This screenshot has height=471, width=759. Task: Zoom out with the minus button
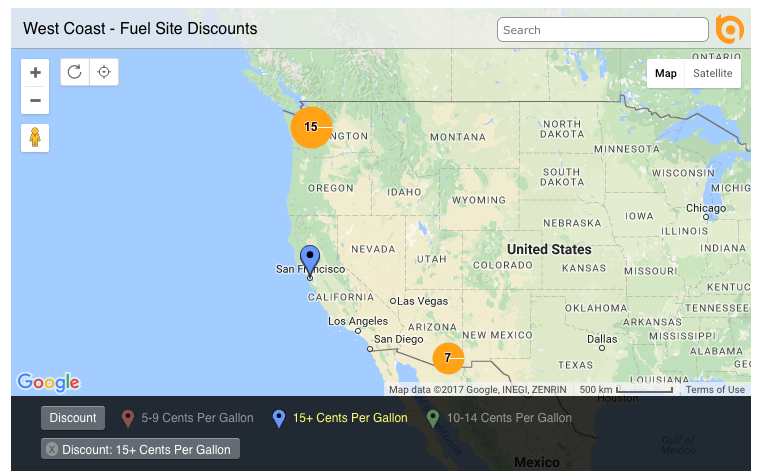pyautogui.click(x=35, y=101)
